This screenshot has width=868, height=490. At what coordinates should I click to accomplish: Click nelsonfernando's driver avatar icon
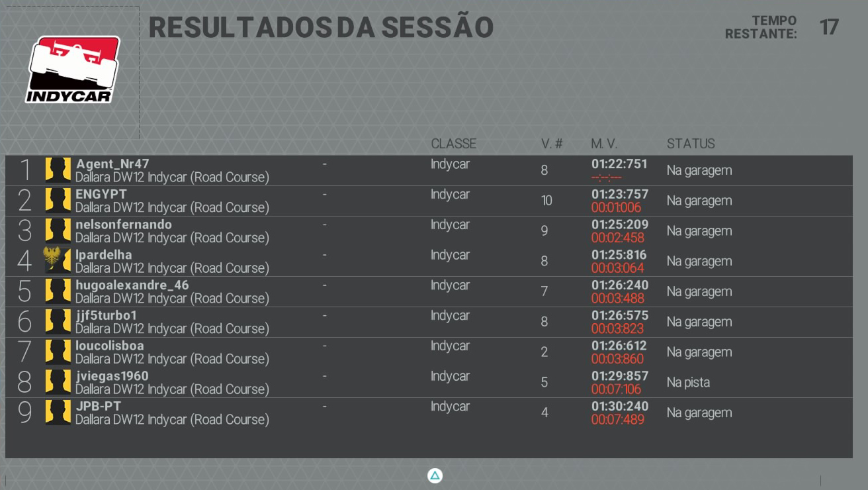coord(58,230)
